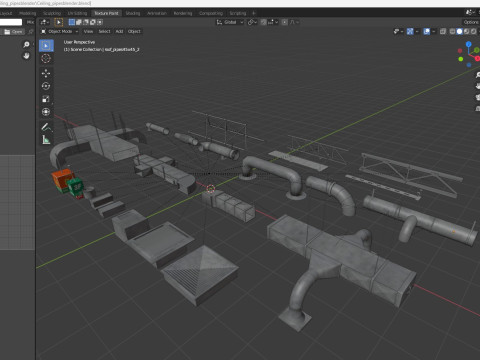Open proportional falloff dropdown
The width and height of the screenshot is (480, 360).
point(294,22)
